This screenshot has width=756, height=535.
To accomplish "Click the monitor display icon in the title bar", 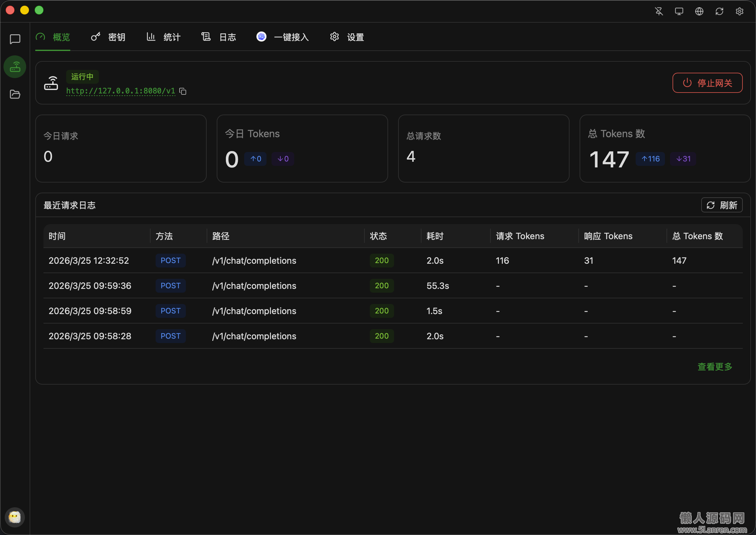I will 679,11.
